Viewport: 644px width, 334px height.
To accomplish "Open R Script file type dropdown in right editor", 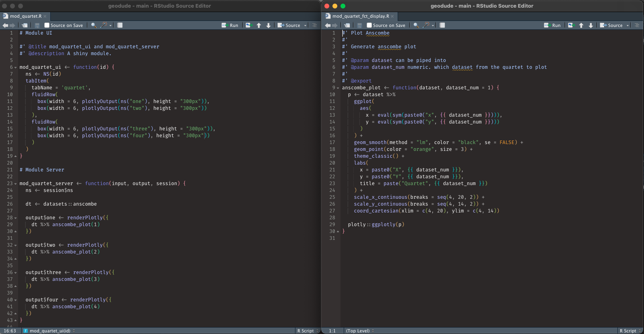I will point(630,331).
